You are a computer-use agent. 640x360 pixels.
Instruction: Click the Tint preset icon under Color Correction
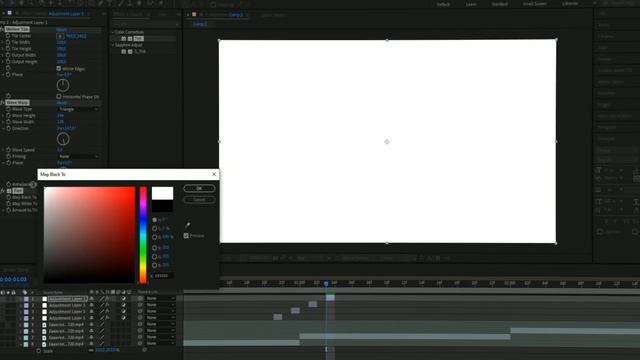123,39
